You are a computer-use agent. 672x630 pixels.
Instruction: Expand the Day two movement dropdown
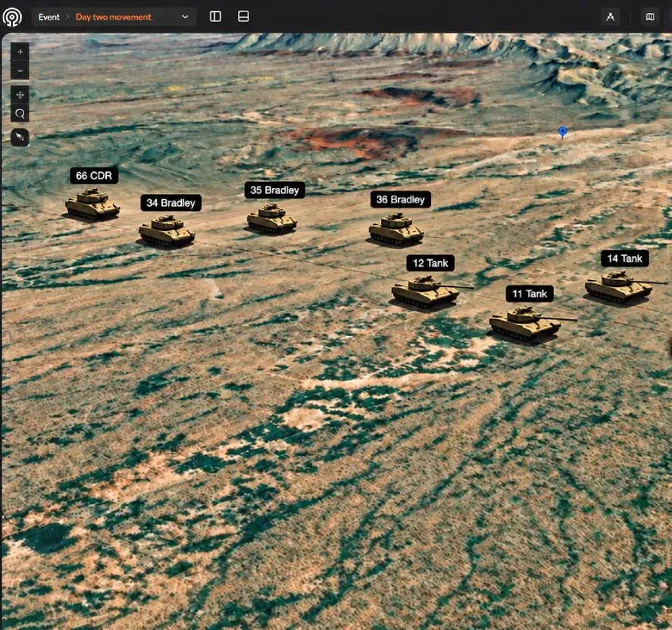(185, 17)
